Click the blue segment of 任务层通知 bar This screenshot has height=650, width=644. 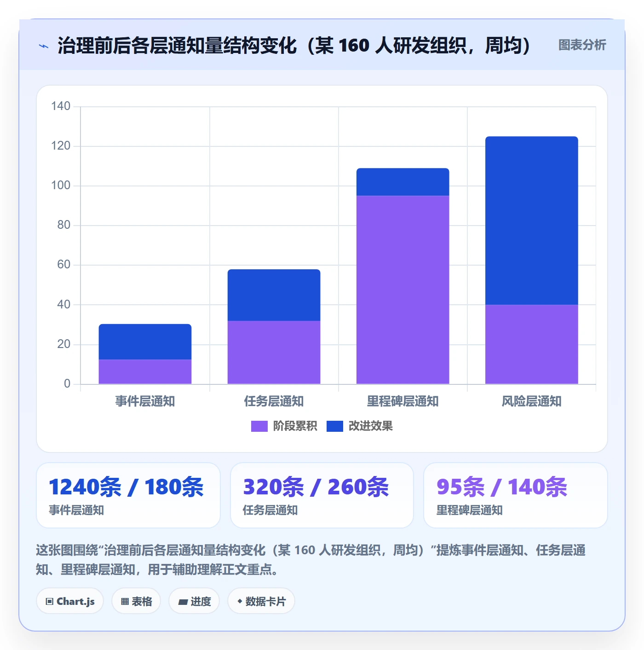point(274,295)
